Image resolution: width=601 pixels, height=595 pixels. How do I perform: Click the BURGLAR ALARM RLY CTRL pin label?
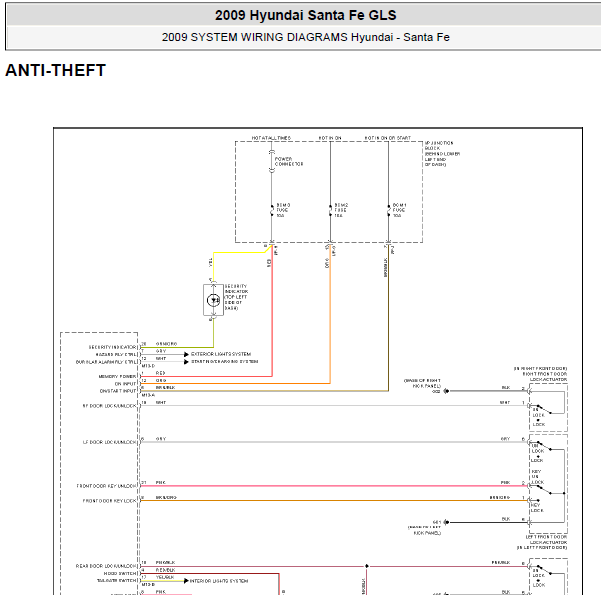click(106, 362)
